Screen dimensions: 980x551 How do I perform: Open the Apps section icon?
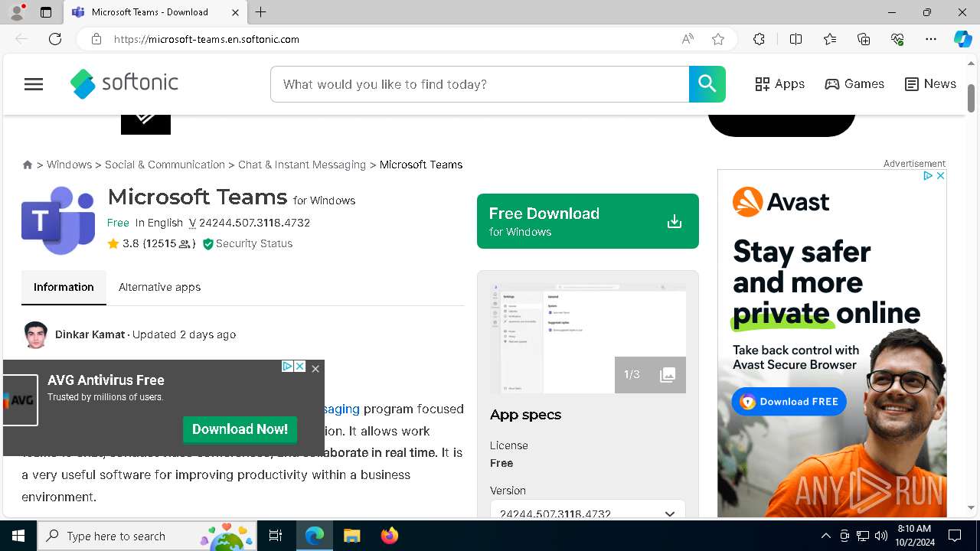[762, 84]
